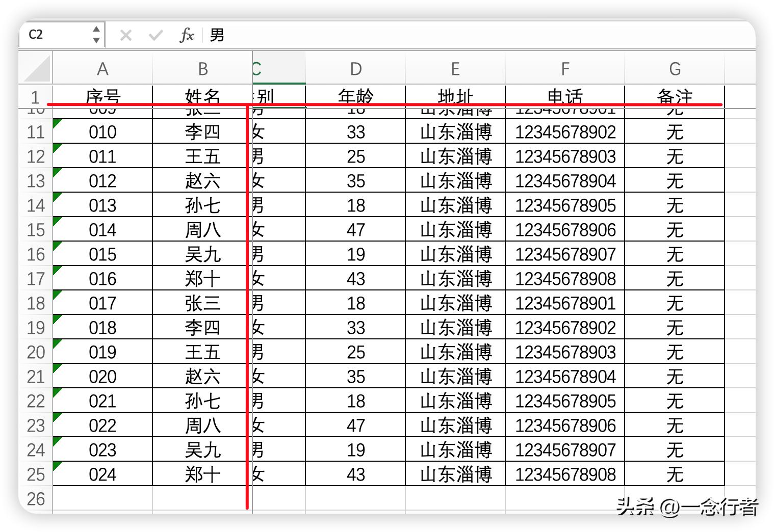Click the cell containing phone 12345678906 in row 23
Image resolution: width=774 pixels, height=532 pixels.
click(x=565, y=425)
